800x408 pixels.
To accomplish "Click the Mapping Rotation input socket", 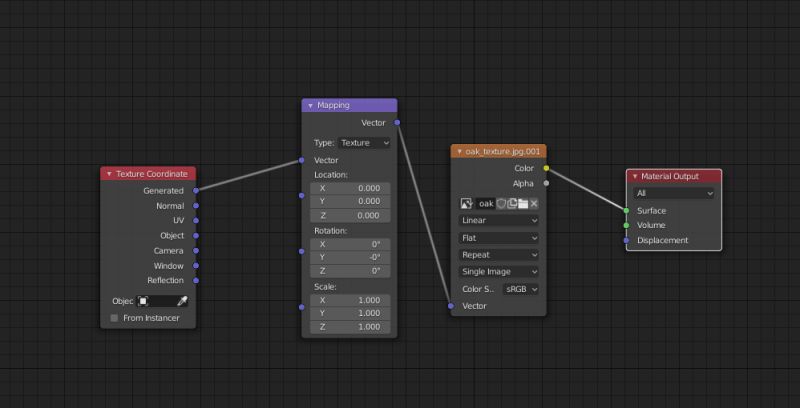I will tap(302, 251).
